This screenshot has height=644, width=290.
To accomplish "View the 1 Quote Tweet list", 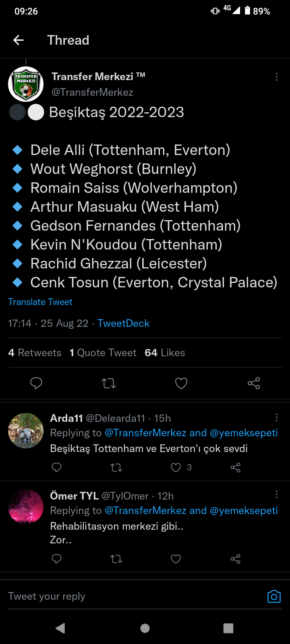I will (x=103, y=353).
